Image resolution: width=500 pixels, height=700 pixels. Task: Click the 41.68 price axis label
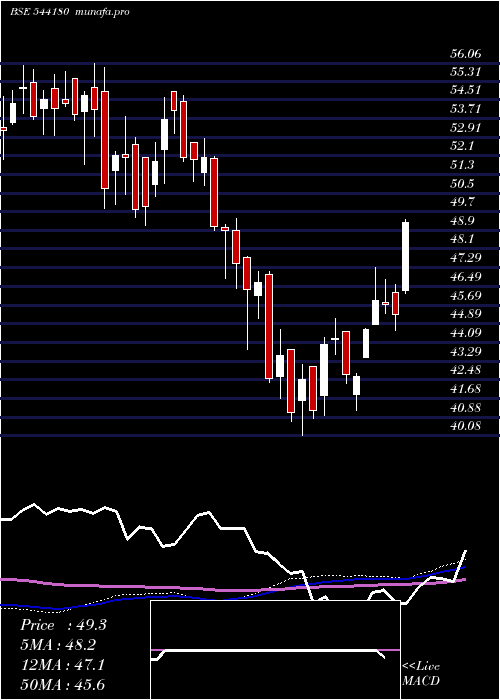click(466, 388)
